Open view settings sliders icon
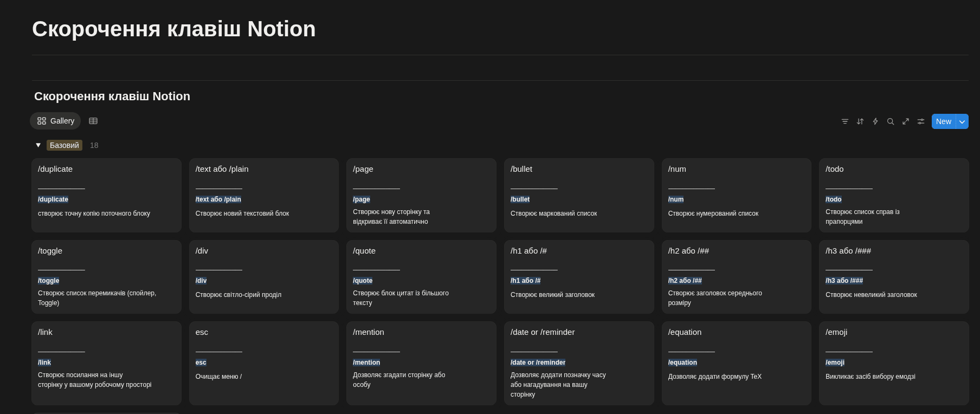Viewport: 980px width, 414px height. (920, 121)
